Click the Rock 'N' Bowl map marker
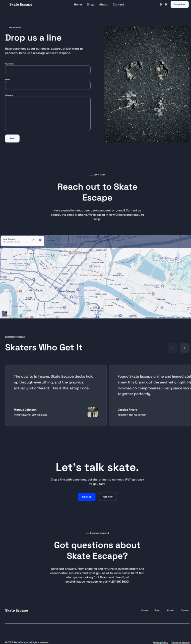Viewport: 191px width, 644px height. (34, 280)
